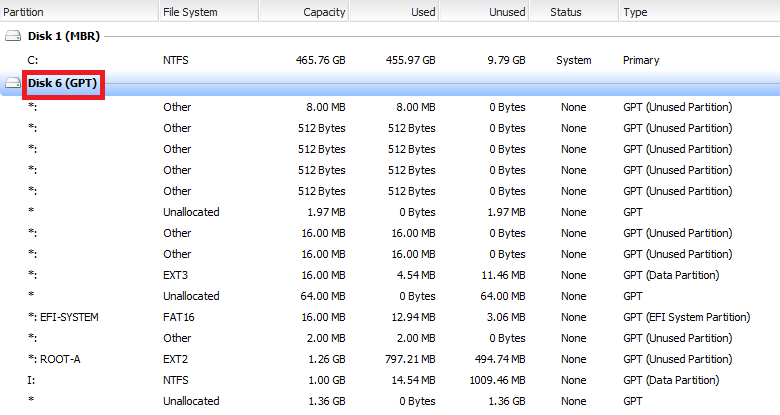Select Unallocated in the 64.00 MB row
This screenshot has height=415, width=780.
pyautogui.click(x=191, y=296)
